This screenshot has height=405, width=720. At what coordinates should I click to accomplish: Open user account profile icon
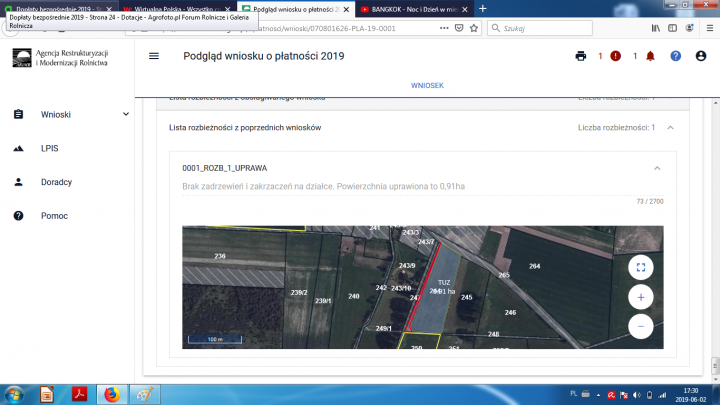(701, 56)
